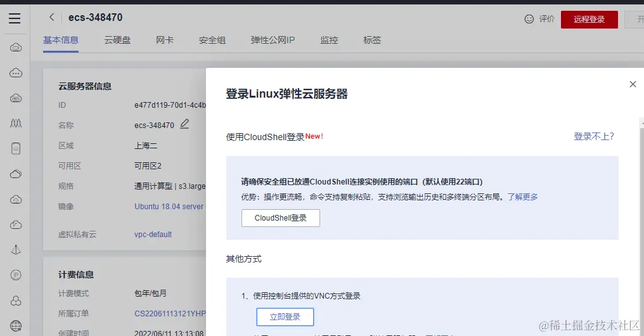Click the CloudShell登录 button

click(281, 218)
